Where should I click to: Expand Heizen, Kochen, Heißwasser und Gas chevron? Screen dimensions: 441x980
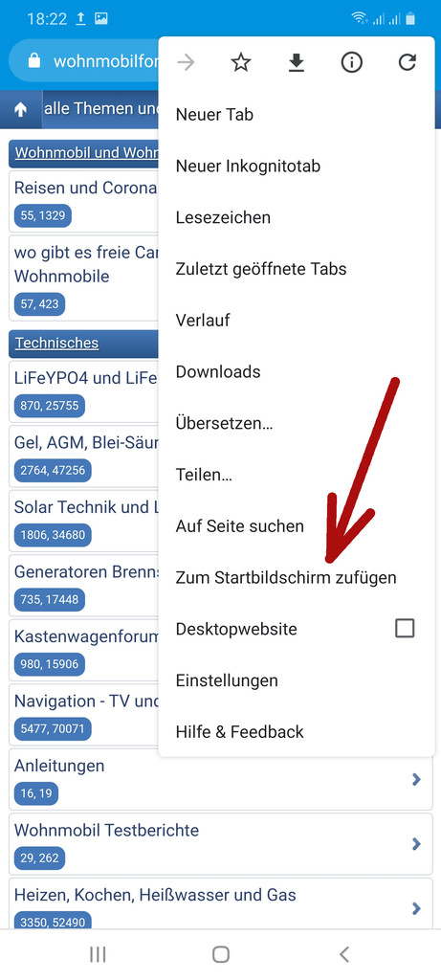tap(416, 908)
